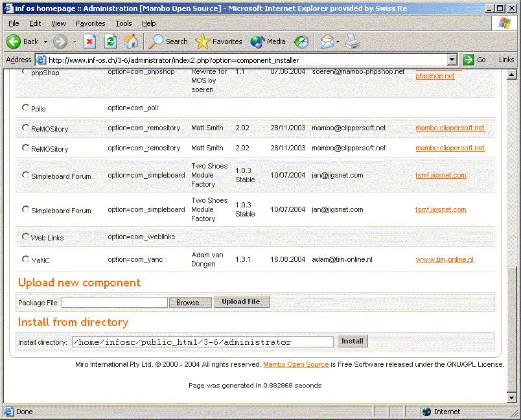The image size is (521, 420).
Task: Open the Back button history dropdown arrow
Action: tap(45, 41)
